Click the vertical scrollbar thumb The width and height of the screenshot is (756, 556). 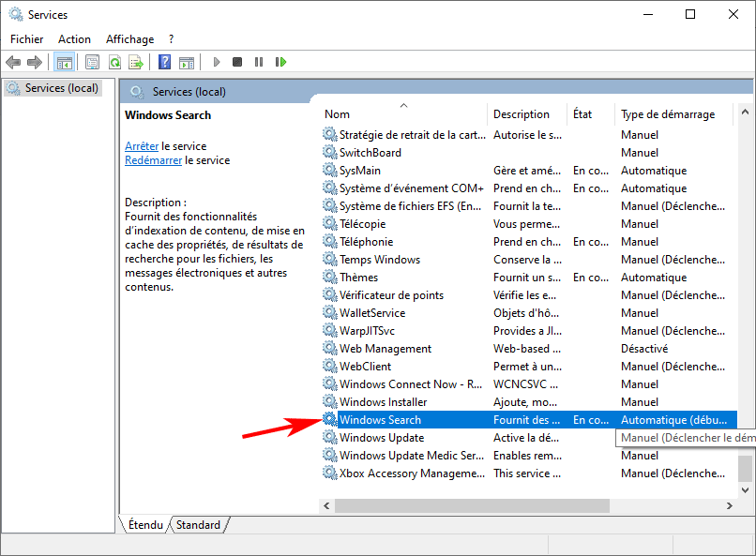[745, 468]
